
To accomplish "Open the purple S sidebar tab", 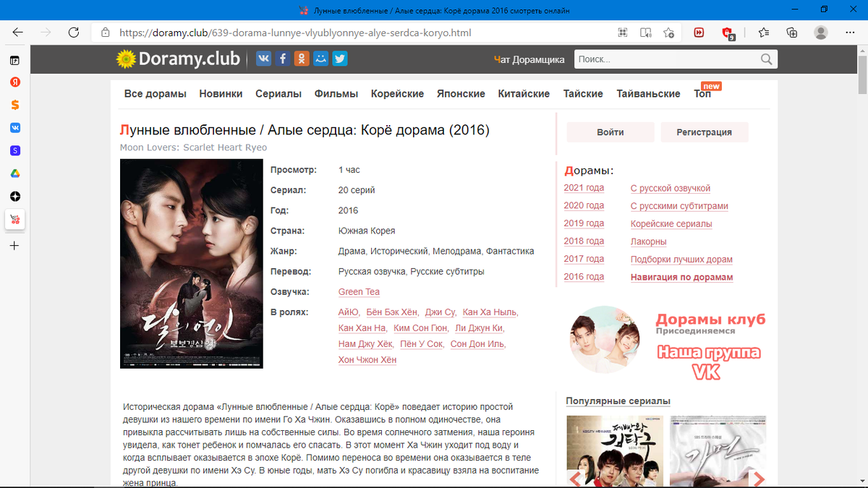I will [x=14, y=150].
